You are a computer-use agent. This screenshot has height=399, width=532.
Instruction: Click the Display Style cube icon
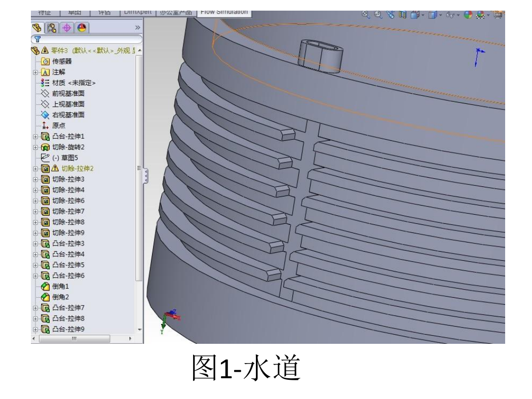[x=433, y=15]
